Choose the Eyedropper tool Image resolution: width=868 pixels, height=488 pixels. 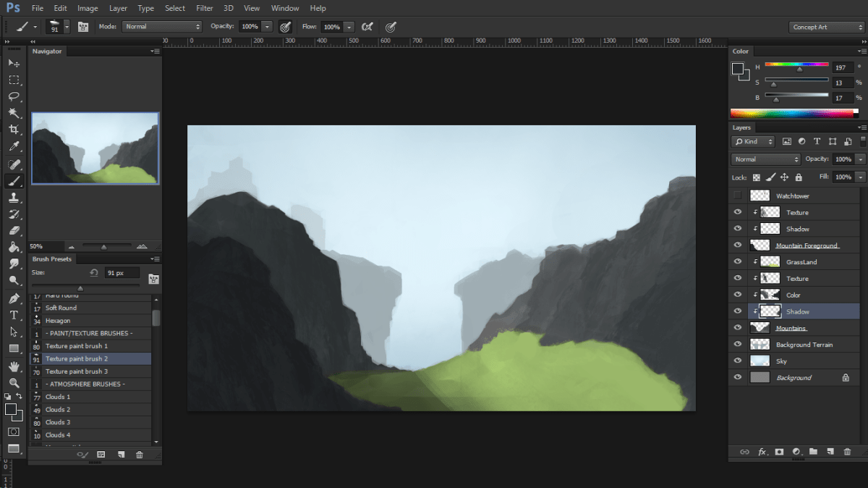[14, 147]
